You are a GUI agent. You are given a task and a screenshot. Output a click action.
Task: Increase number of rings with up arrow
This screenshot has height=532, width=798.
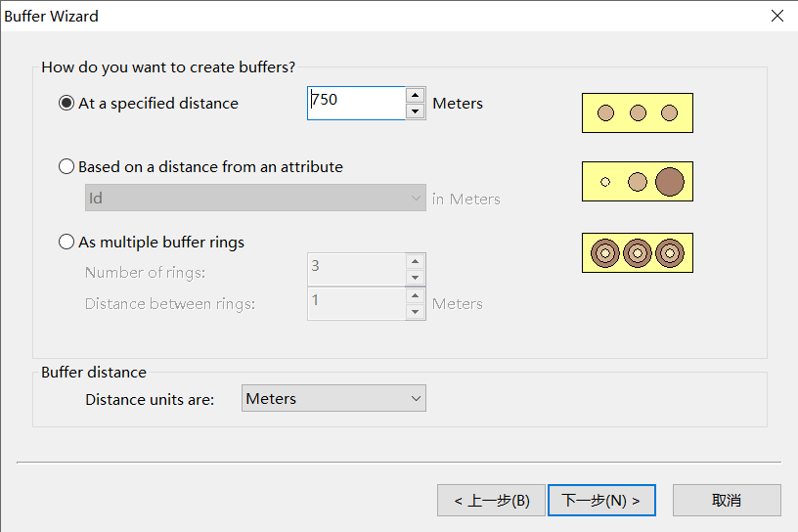point(416,262)
